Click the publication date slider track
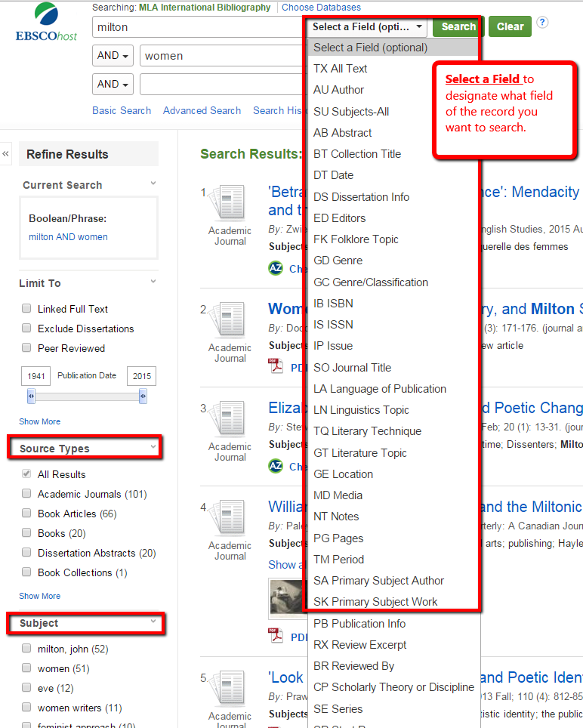 [88, 396]
